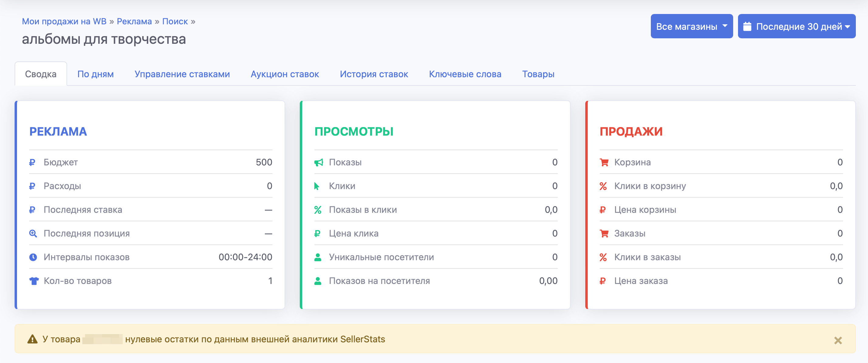Screen dimensions: 868x363
Task: Click the shirt icon beside Кол-во товаров
Action: point(33,280)
